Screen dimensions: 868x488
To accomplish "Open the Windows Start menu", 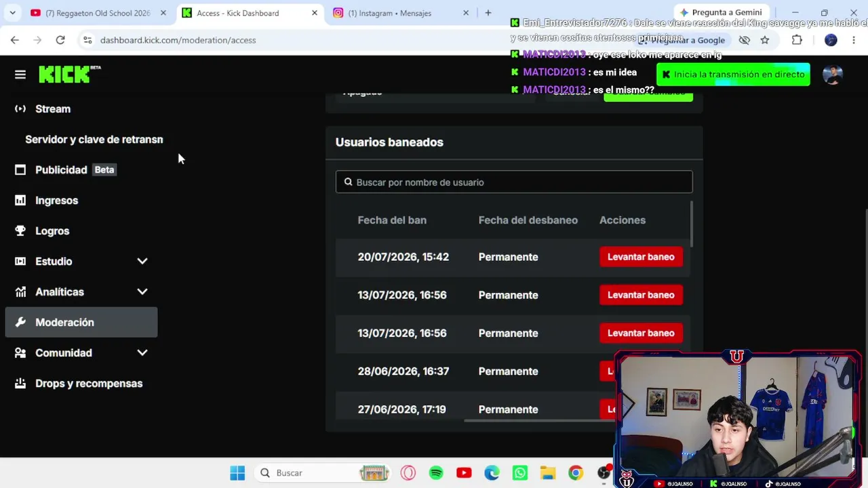I will tap(237, 473).
